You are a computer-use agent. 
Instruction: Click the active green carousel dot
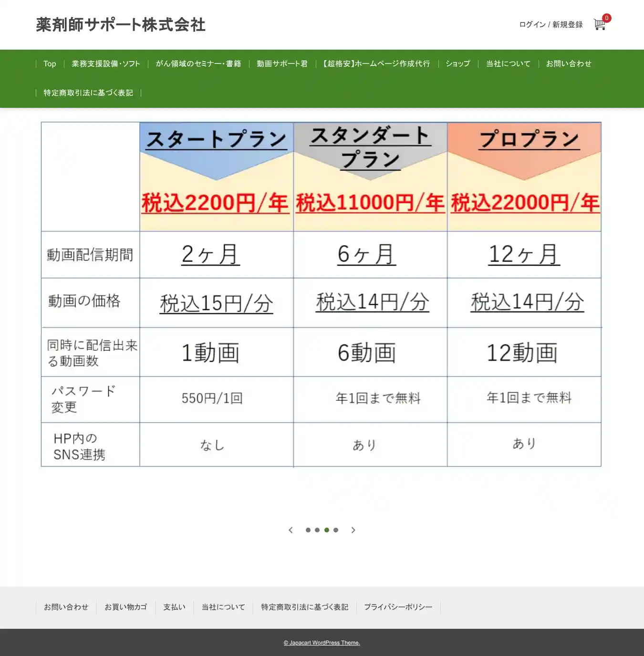tap(327, 530)
